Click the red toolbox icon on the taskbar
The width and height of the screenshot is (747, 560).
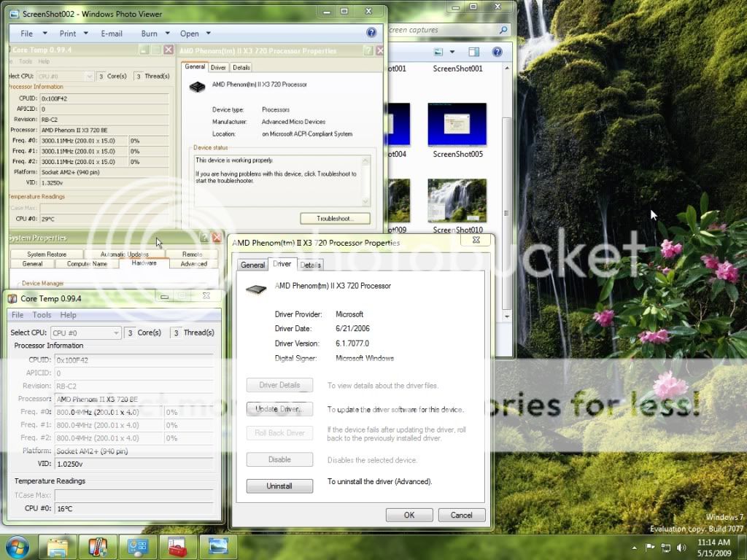(177, 546)
